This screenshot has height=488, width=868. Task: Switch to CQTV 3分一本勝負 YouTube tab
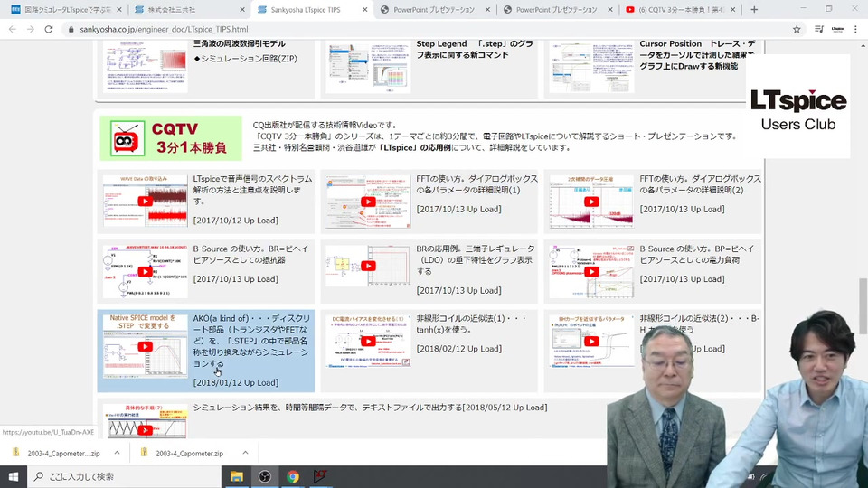(x=681, y=10)
